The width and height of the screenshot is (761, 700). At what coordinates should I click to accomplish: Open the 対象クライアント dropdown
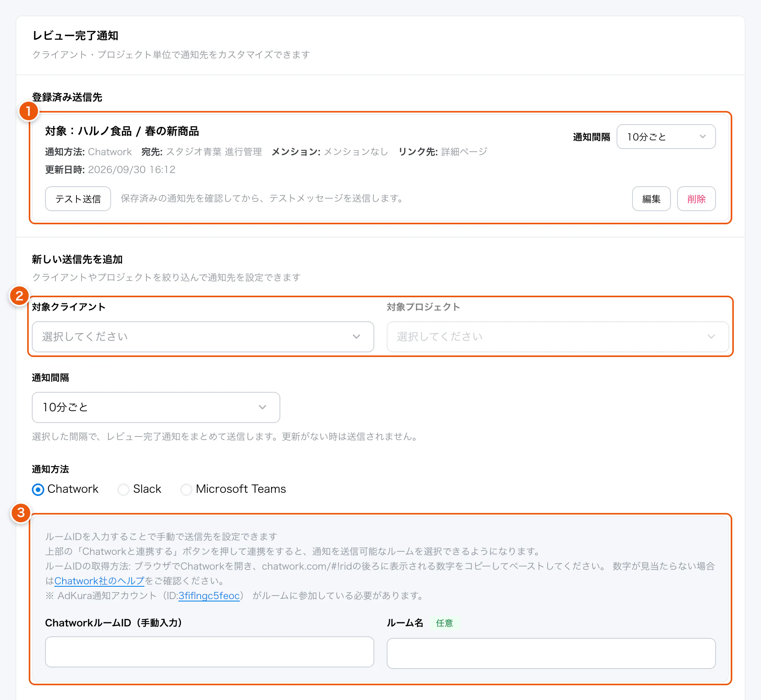tap(203, 336)
